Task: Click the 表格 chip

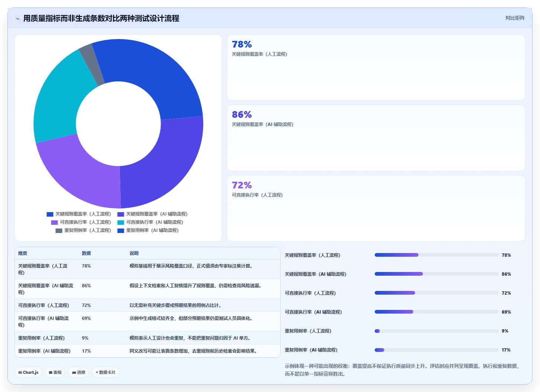Action: [x=55, y=372]
